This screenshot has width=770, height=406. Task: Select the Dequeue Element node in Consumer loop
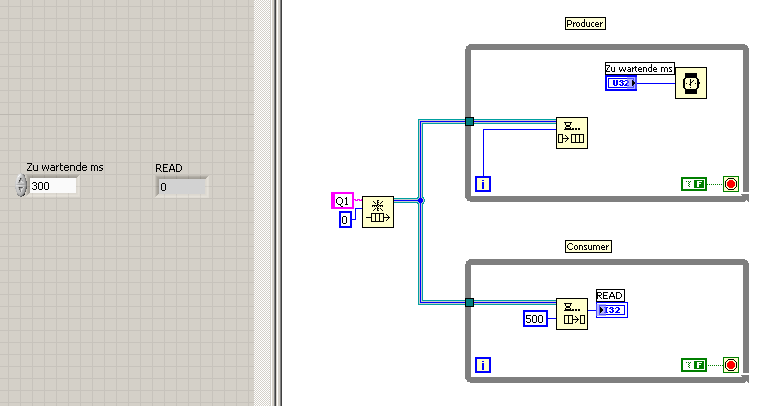[572, 314]
